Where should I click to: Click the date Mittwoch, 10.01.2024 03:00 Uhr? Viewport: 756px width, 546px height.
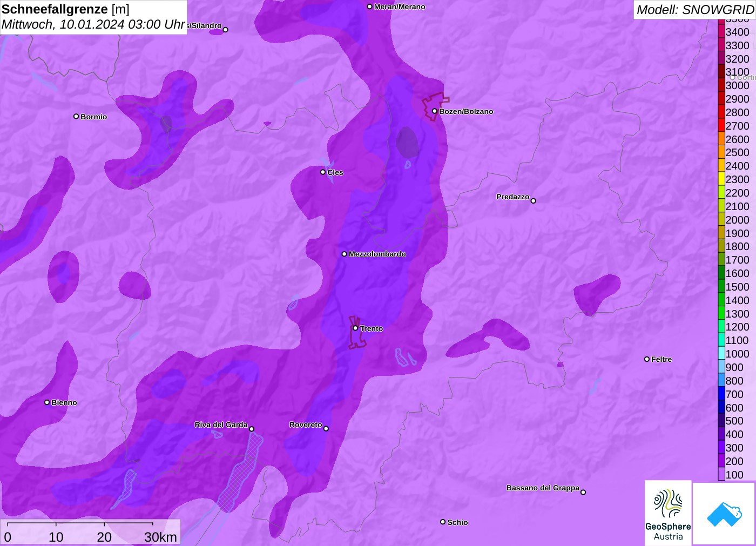(93, 24)
